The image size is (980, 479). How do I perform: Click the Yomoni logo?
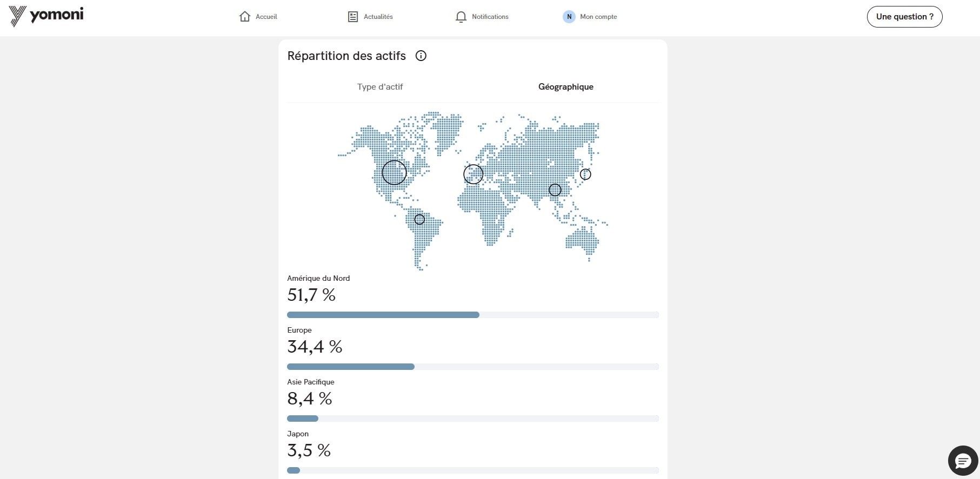click(x=46, y=16)
